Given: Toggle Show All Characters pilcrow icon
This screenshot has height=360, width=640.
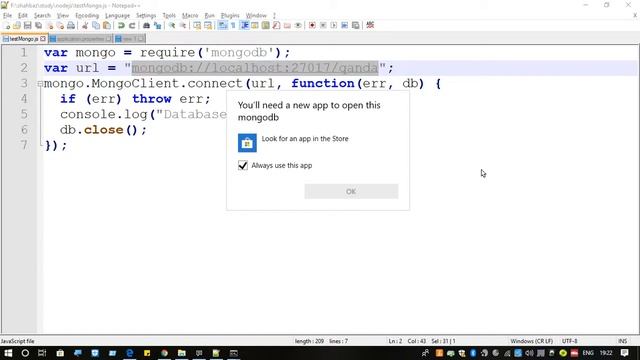Looking at the screenshot, I should [233, 25].
